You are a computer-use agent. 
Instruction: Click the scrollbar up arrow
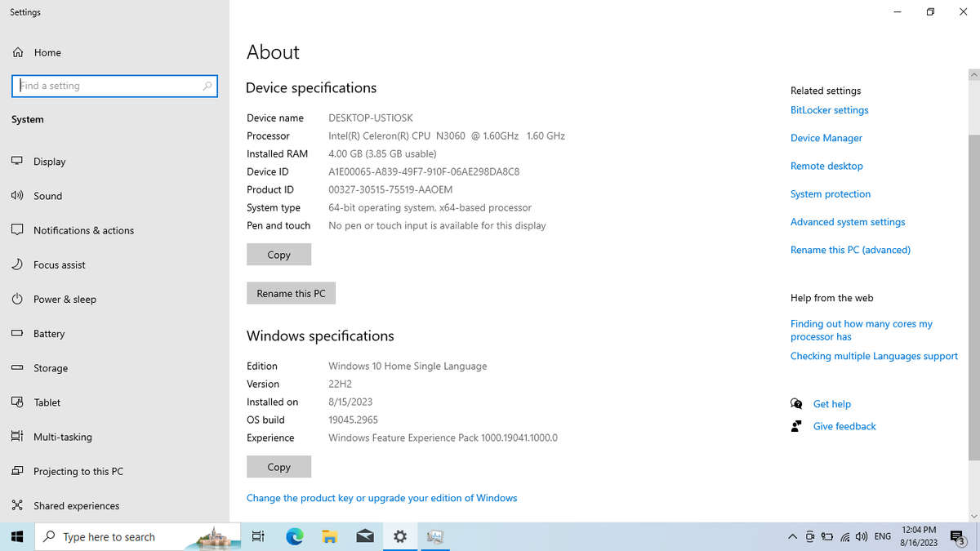point(973,74)
